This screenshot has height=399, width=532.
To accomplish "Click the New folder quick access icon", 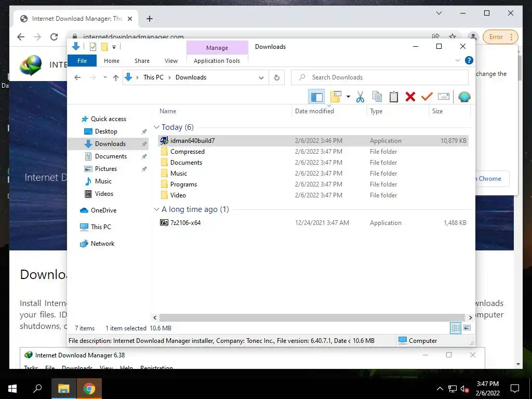I will 104,47.
